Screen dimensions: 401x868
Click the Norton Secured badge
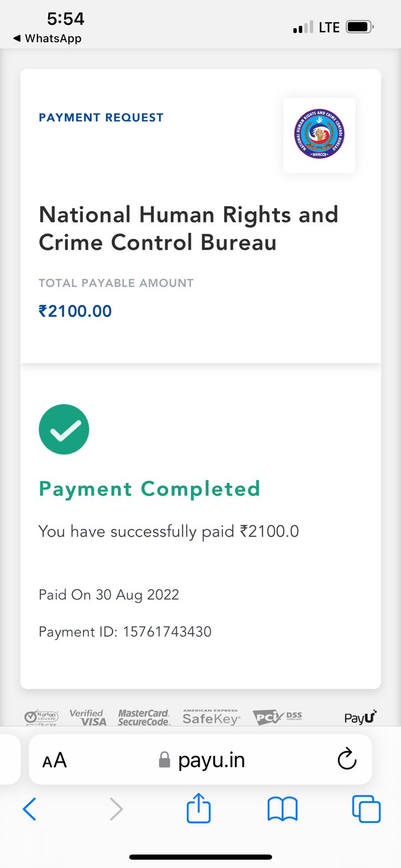pos(41,717)
